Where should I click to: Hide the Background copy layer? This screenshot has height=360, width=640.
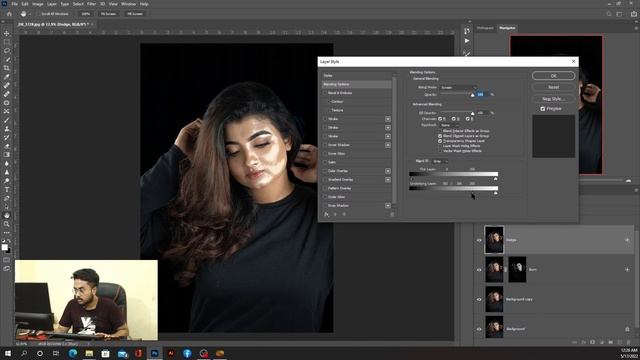click(x=479, y=299)
